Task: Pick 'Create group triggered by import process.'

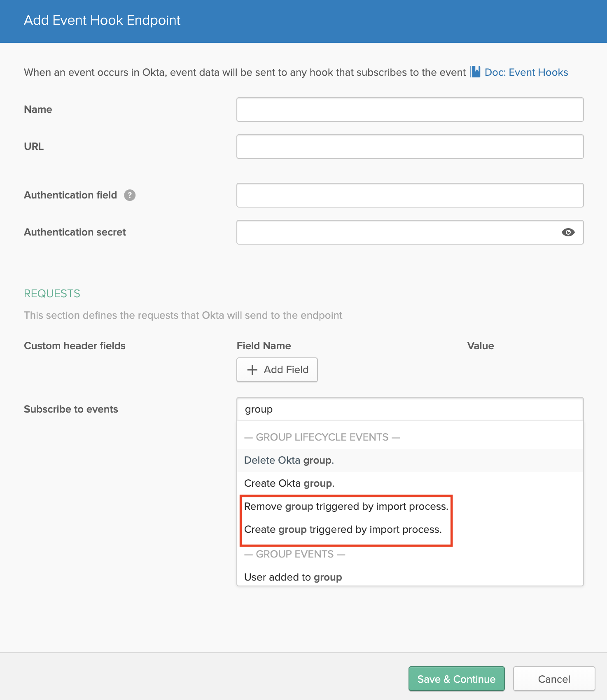Action: coord(343,530)
